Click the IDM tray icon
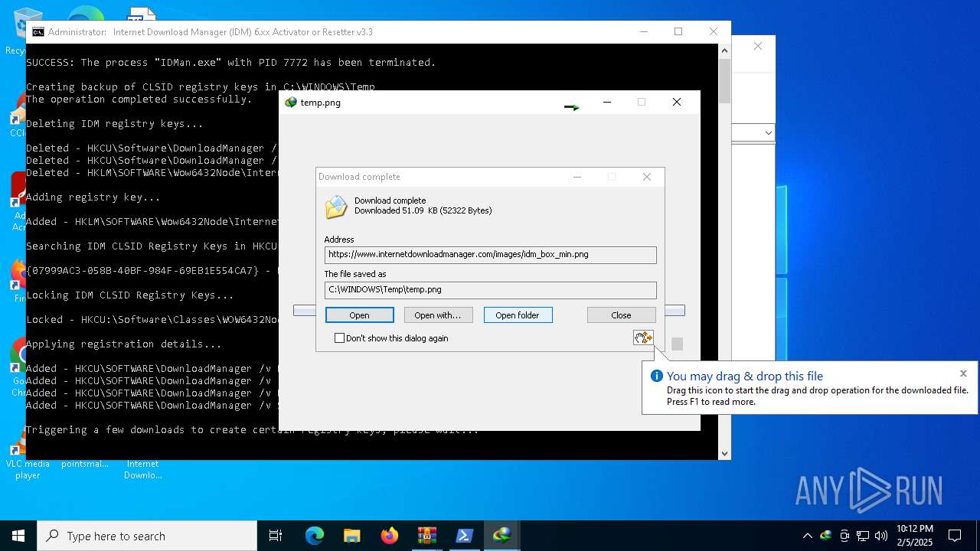 click(825, 536)
